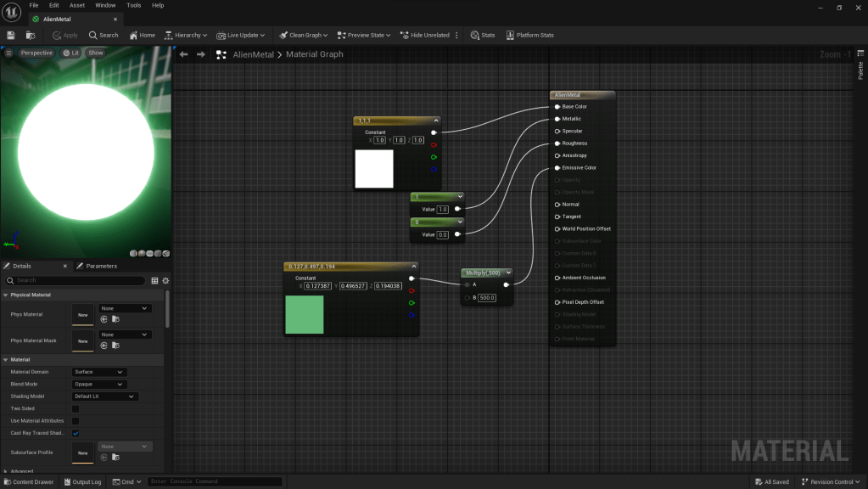Navigate back with the left arrow
Screen dimensions: 868x489
coord(183,54)
